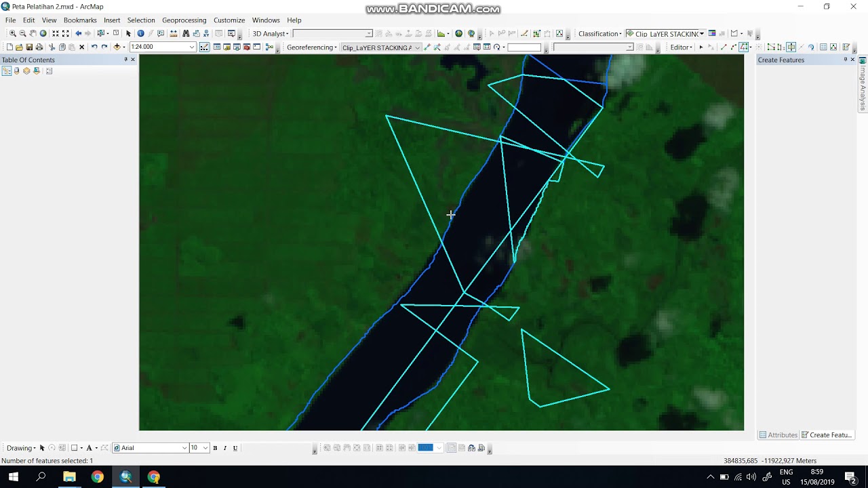This screenshot has width=868, height=488.
Task: Click the blue fill color swatch in Draw toolbar
Action: click(426, 447)
